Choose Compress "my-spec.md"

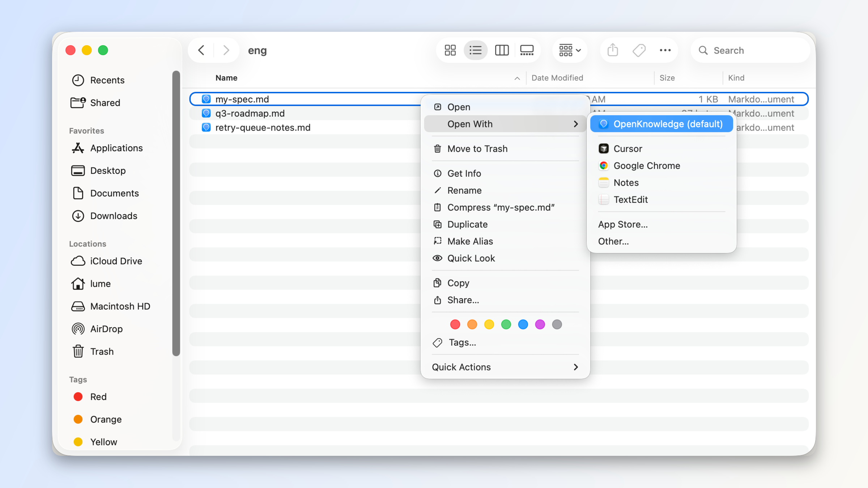tap(505, 207)
